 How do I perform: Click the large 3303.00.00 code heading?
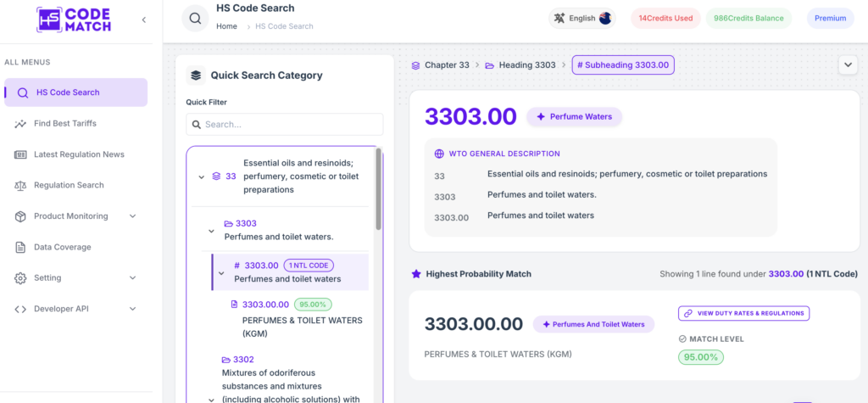pyautogui.click(x=474, y=324)
